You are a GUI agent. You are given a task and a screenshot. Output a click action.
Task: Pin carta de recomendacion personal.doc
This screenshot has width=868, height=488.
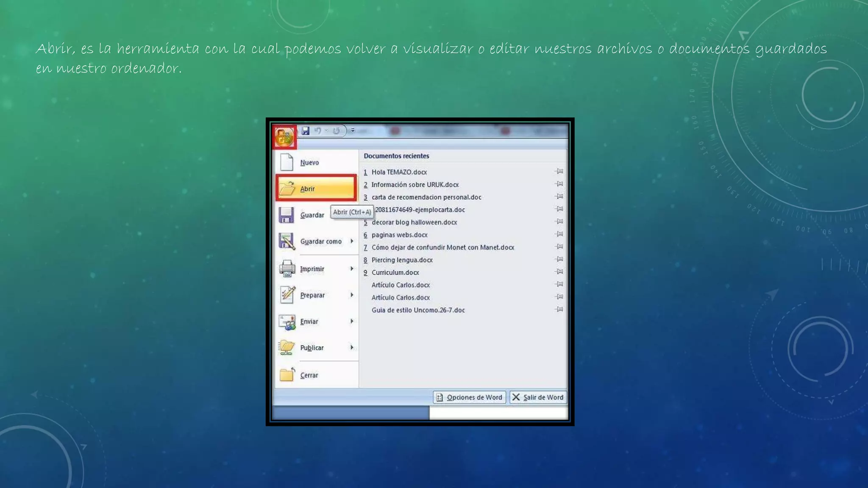(x=559, y=197)
